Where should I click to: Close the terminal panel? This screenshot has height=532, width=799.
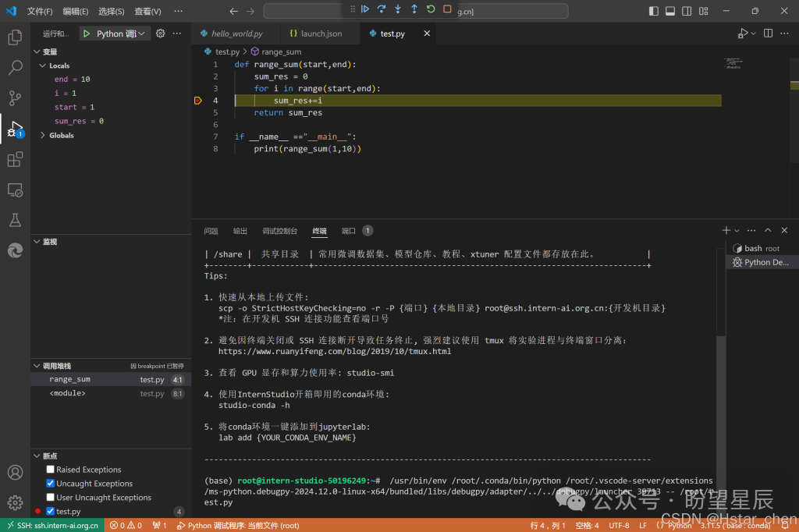pyautogui.click(x=784, y=231)
